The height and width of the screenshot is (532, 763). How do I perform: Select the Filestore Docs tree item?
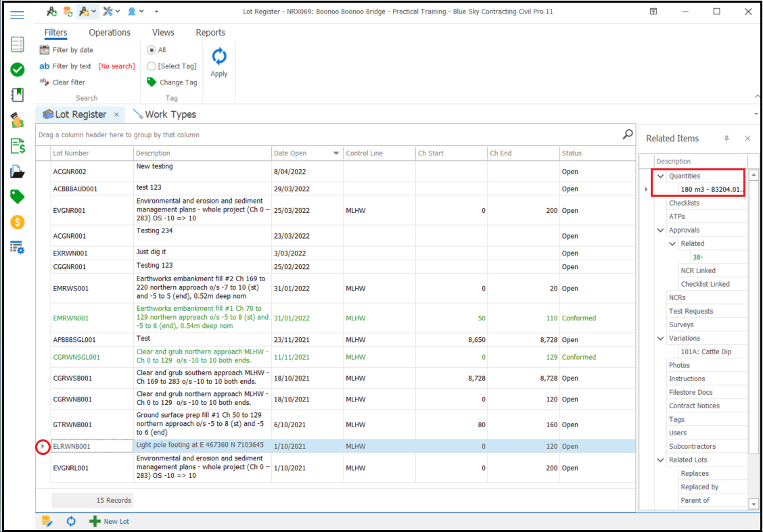coord(691,393)
